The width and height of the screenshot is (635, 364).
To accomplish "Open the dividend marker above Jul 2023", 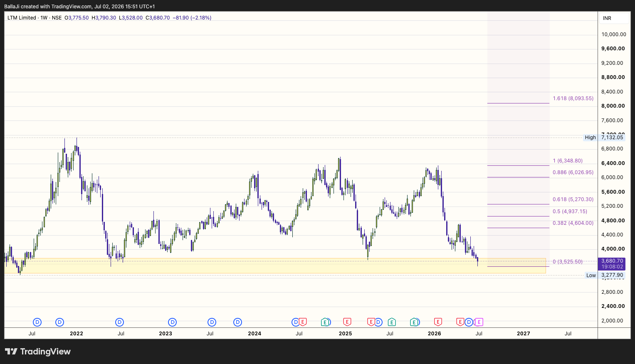I will point(212,322).
